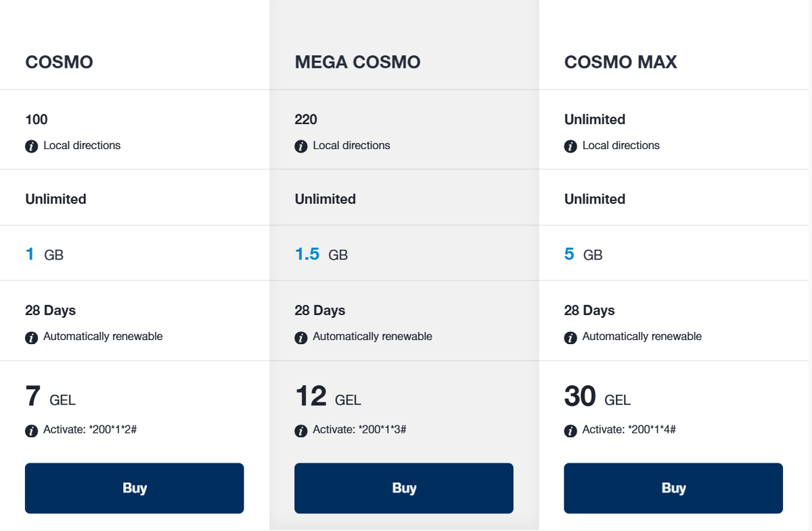The image size is (812, 531).
Task: Click COSMO MAX Automatically renewable info icon
Action: tap(570, 337)
